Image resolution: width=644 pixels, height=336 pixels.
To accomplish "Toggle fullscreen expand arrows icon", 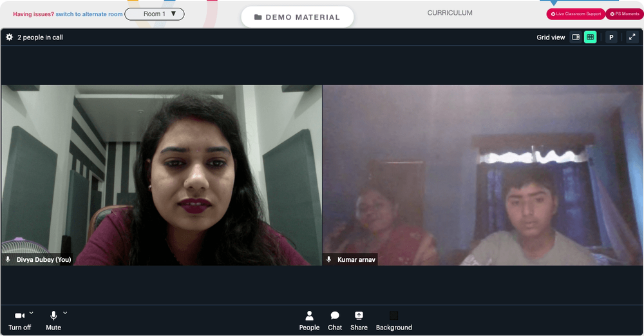I will point(632,37).
